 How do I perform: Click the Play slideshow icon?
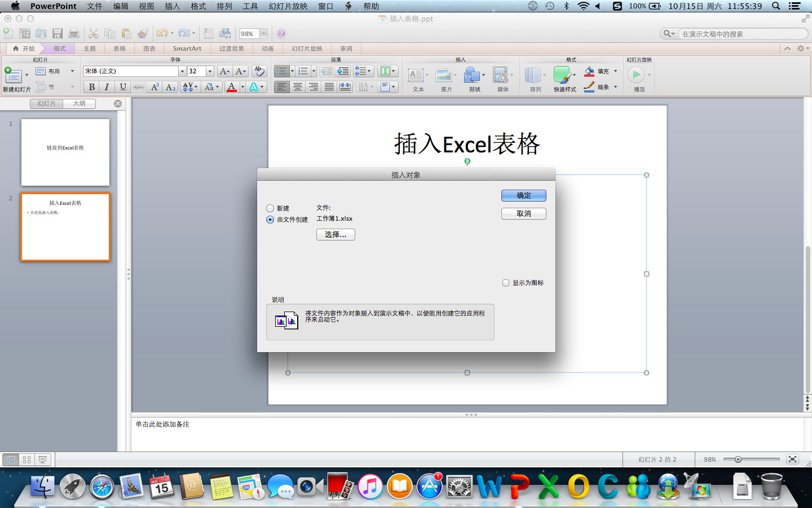pos(636,75)
